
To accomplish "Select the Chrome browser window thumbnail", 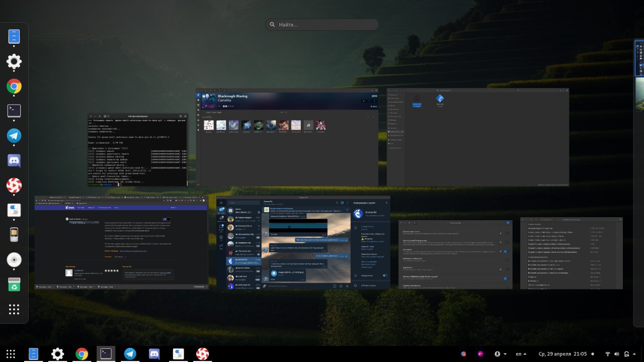I will point(121,242).
